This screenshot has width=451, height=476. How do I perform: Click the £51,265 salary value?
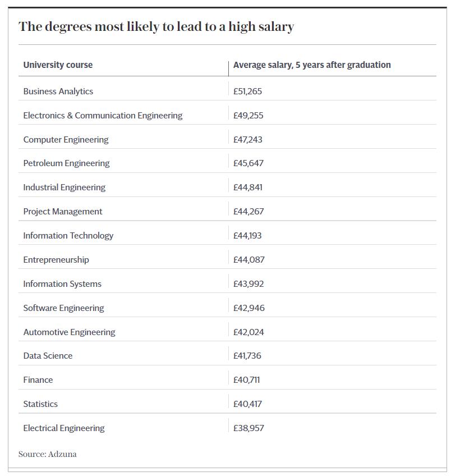point(247,91)
